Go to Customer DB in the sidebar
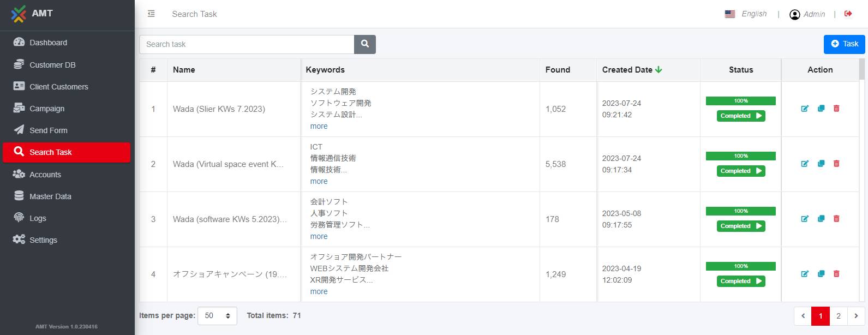Screen dimensions: 868x335 (x=67, y=64)
